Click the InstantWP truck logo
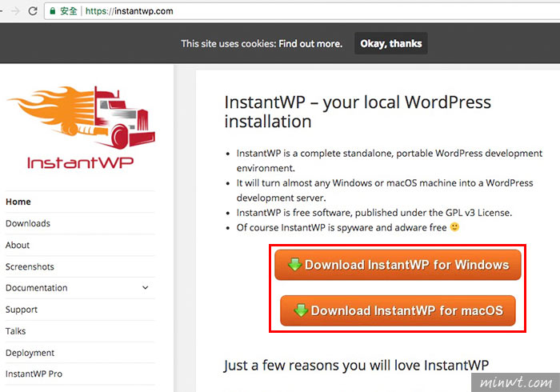This screenshot has height=392, width=560. pyautogui.click(x=82, y=127)
